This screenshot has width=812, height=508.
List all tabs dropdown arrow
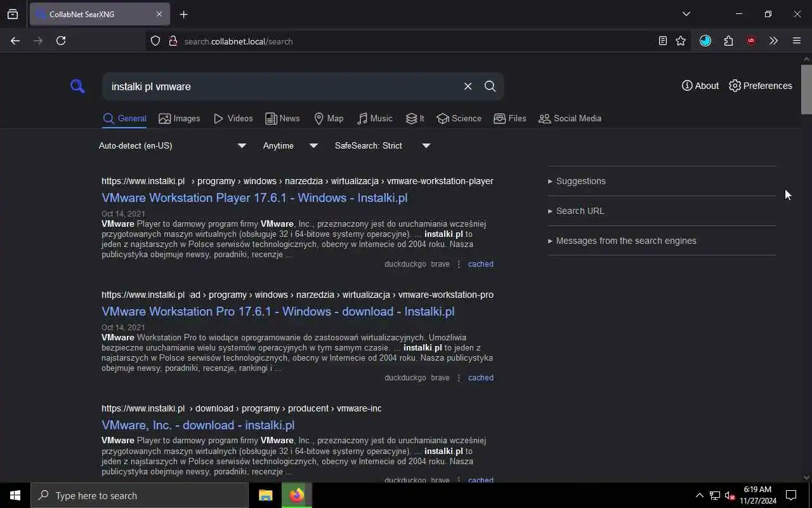pyautogui.click(x=686, y=14)
